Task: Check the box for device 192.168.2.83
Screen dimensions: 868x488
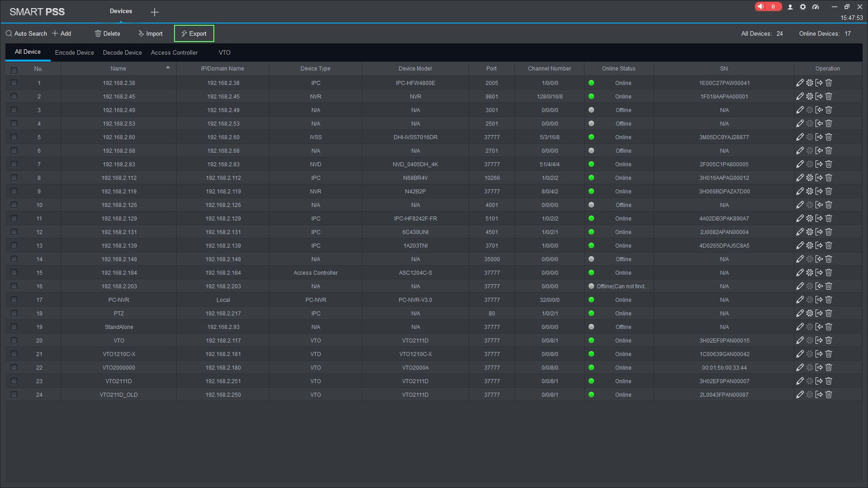Action: 14,164
